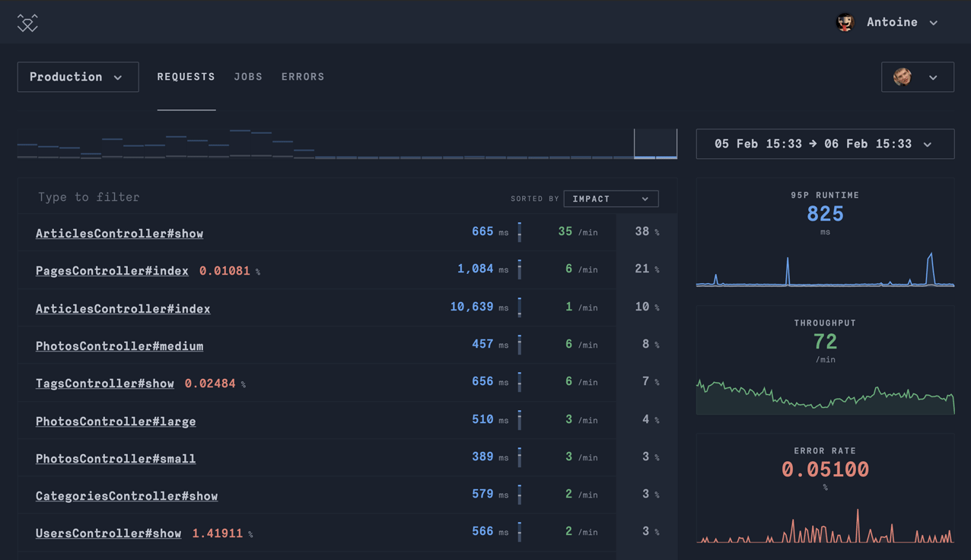Open UsersController#show link
The image size is (971, 560).
[109, 533]
